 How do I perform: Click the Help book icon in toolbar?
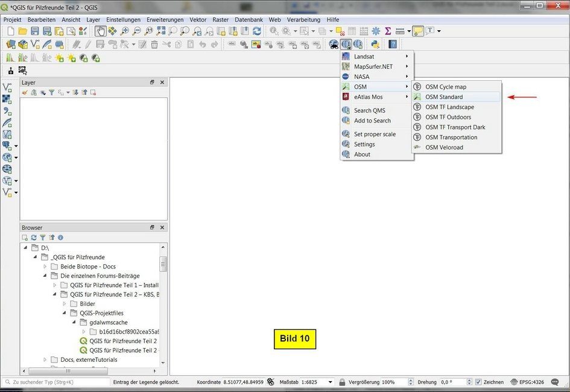point(393,44)
